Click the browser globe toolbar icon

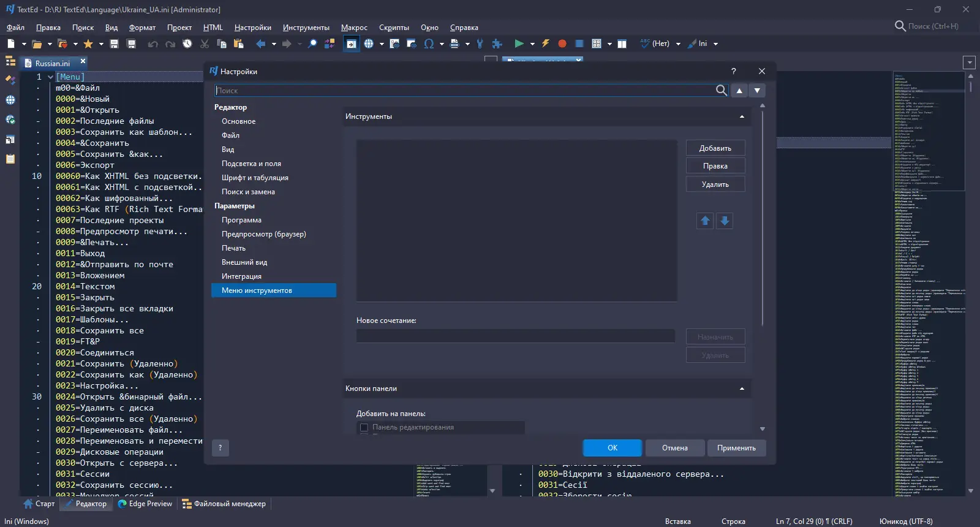pos(369,44)
